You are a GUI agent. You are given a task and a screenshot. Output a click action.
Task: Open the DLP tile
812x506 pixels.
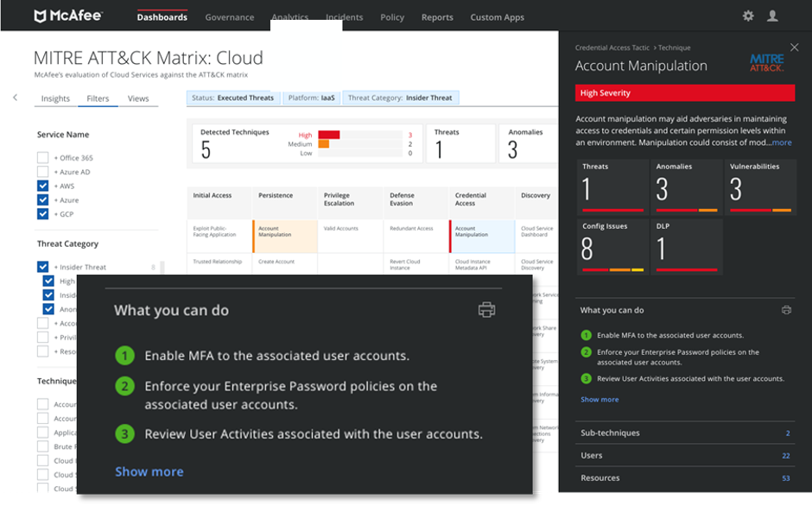click(x=687, y=247)
